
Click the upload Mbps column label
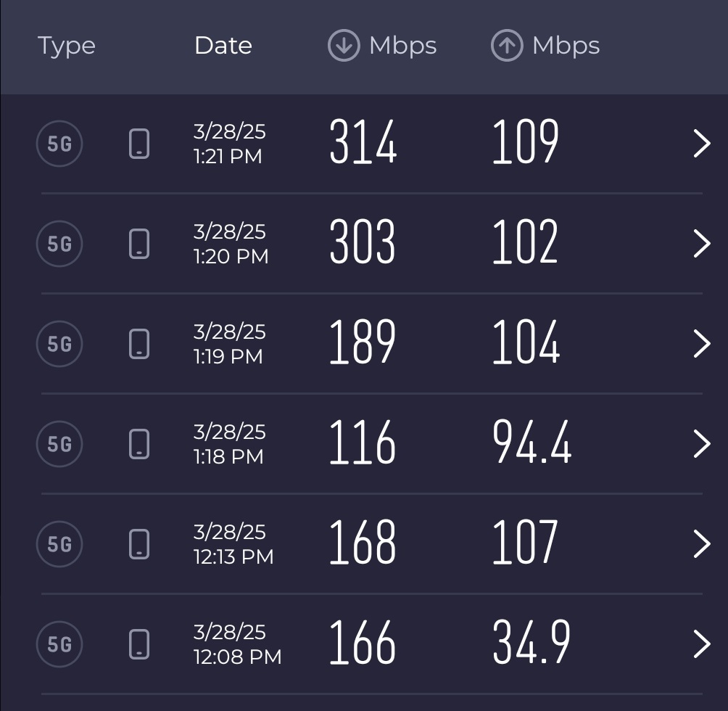pyautogui.click(x=566, y=46)
